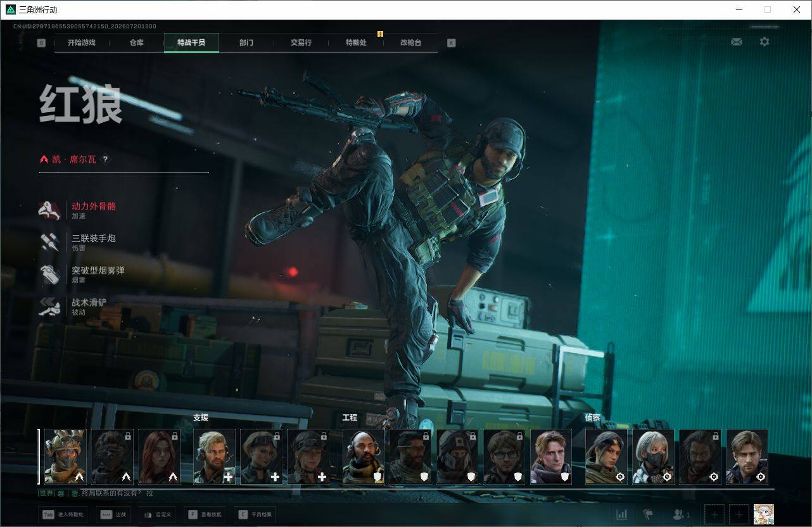The height and width of the screenshot is (527, 812).
Task: Click the 进入特勤处 button
Action: tap(63, 515)
